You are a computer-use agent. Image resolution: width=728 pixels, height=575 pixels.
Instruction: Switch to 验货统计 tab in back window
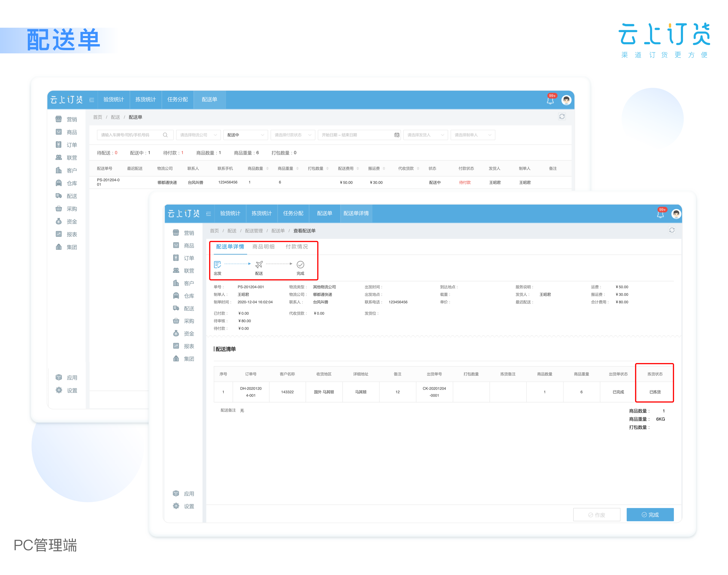point(113,100)
